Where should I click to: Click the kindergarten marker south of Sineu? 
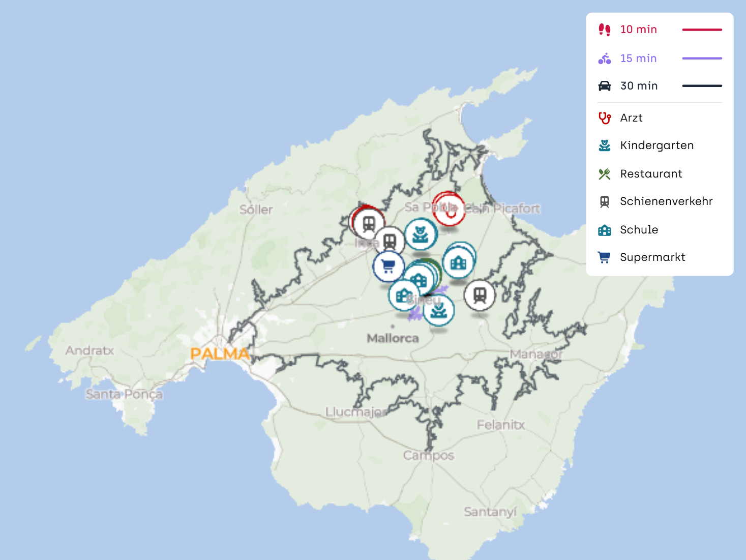[438, 310]
